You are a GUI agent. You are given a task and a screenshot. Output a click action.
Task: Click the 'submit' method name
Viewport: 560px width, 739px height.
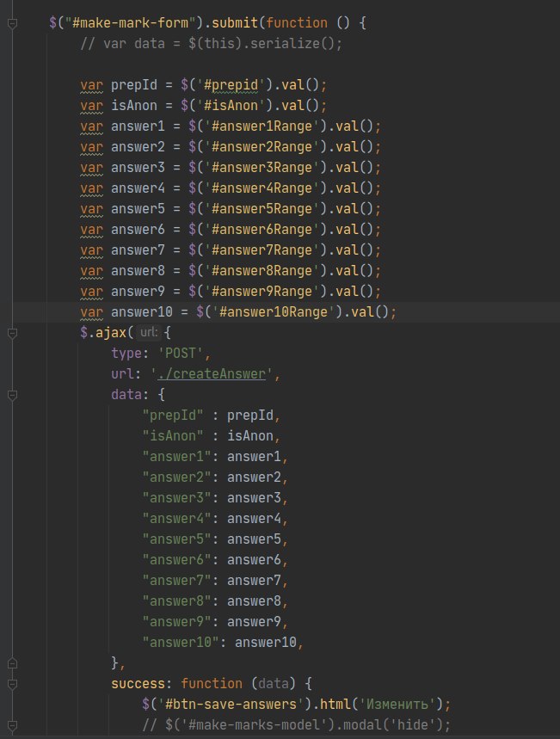235,23
